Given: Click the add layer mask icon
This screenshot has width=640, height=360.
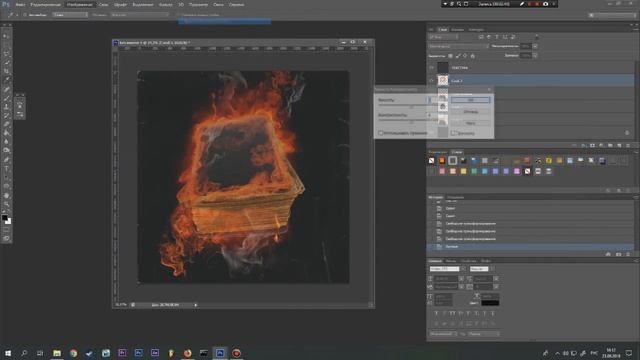Looking at the screenshot, I should [x=593, y=145].
